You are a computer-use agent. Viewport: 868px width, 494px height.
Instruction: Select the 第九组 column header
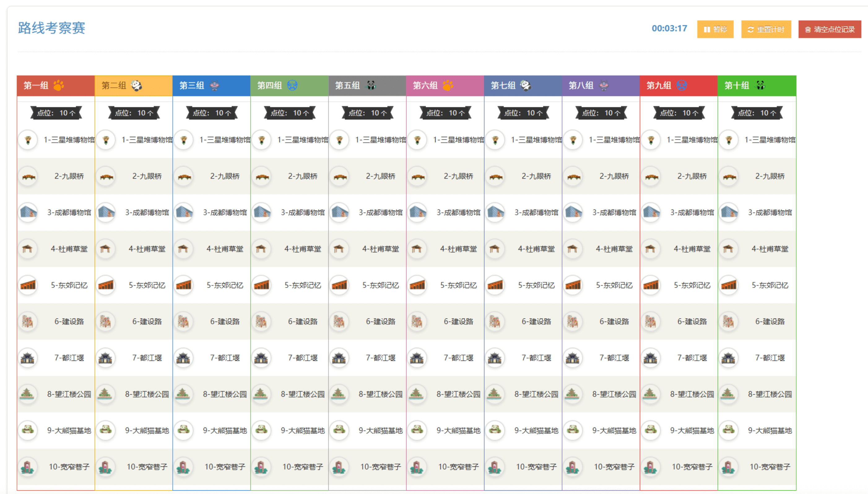[x=659, y=85]
